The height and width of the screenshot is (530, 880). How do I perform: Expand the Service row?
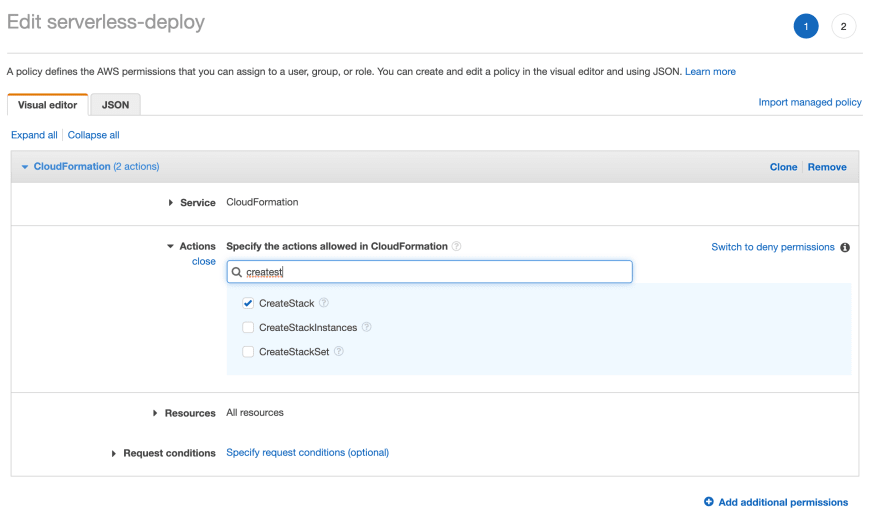(x=171, y=203)
